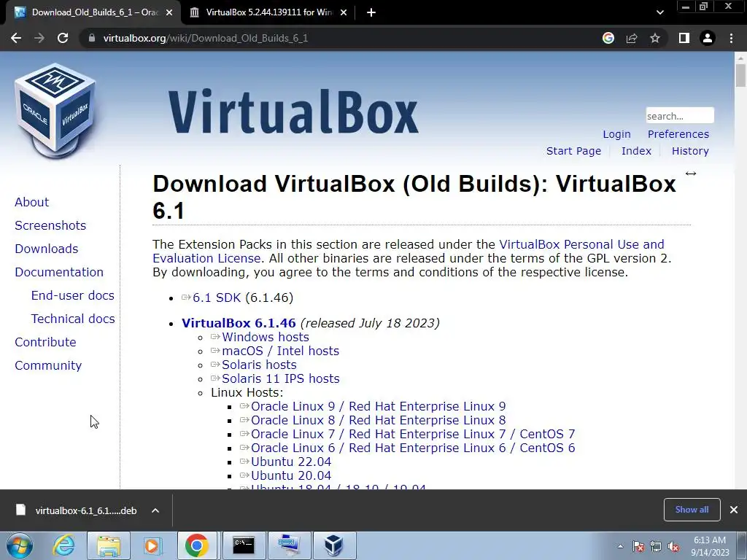Go to Start Page

[573, 151]
